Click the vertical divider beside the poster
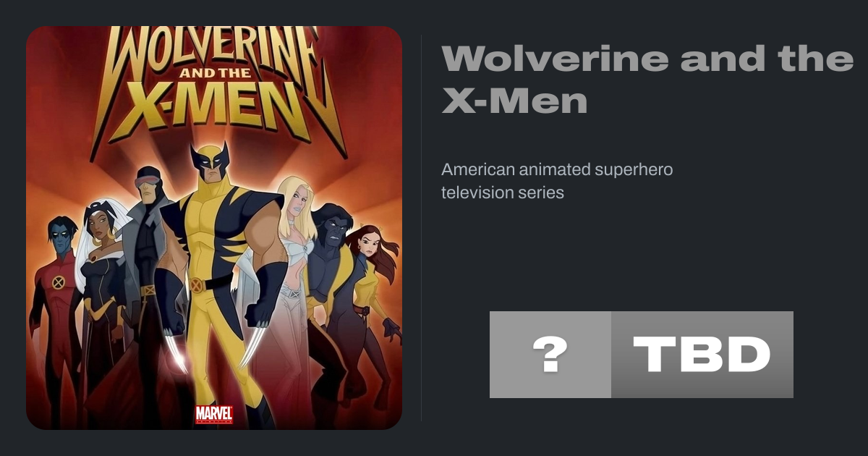The image size is (868, 456). [422, 227]
